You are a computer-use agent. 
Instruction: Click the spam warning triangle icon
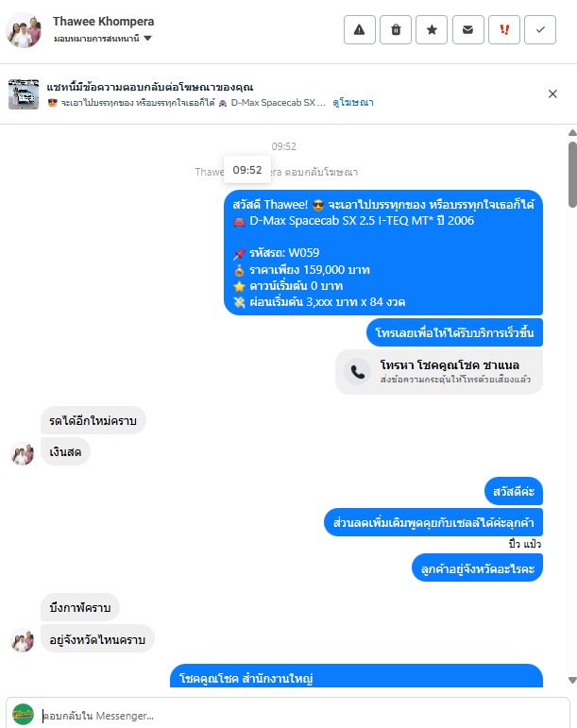(359, 29)
